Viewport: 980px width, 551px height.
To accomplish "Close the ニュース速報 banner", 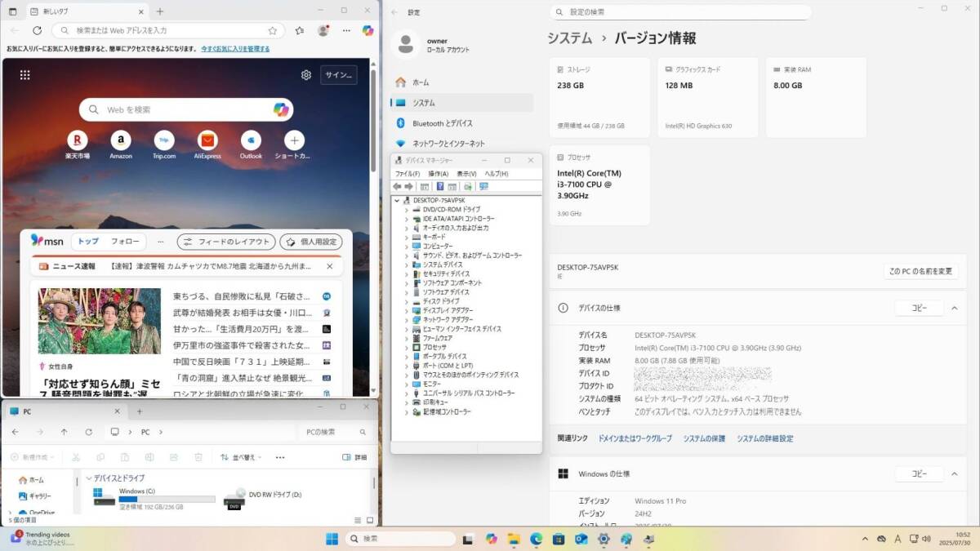I will point(330,266).
